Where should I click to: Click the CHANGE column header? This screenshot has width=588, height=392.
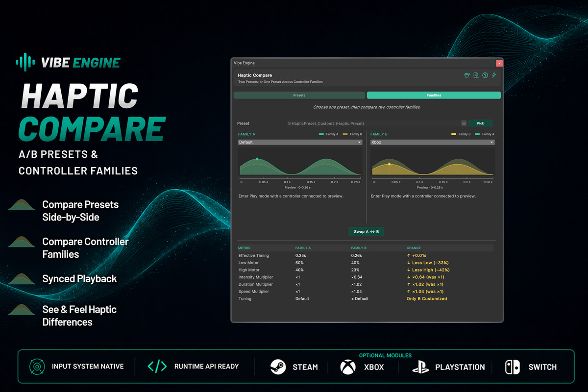click(413, 248)
